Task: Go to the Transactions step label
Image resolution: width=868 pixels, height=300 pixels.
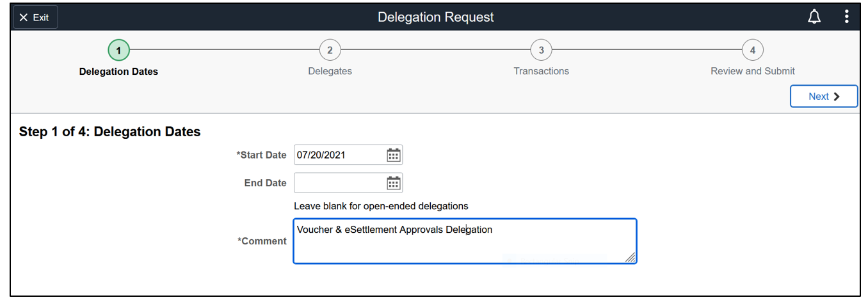Action: (541, 71)
